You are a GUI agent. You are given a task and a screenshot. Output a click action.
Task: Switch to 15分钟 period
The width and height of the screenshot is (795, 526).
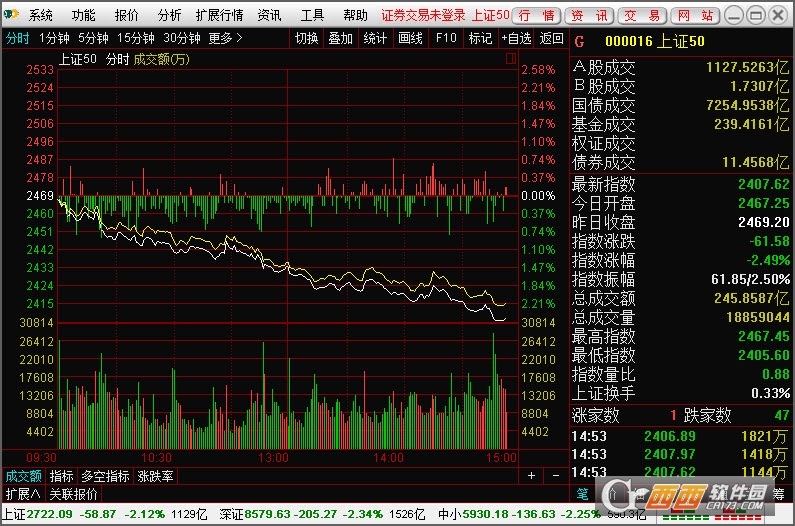(x=135, y=38)
